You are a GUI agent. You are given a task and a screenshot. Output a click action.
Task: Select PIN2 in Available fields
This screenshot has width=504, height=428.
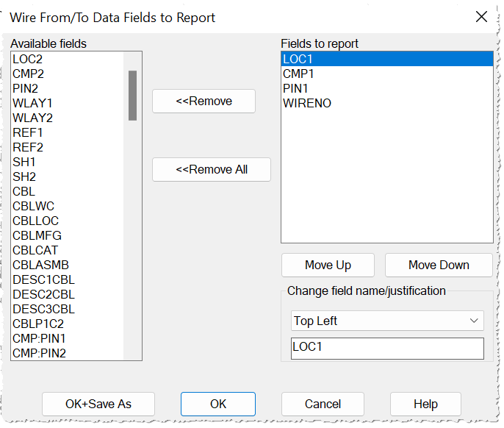tap(68, 88)
